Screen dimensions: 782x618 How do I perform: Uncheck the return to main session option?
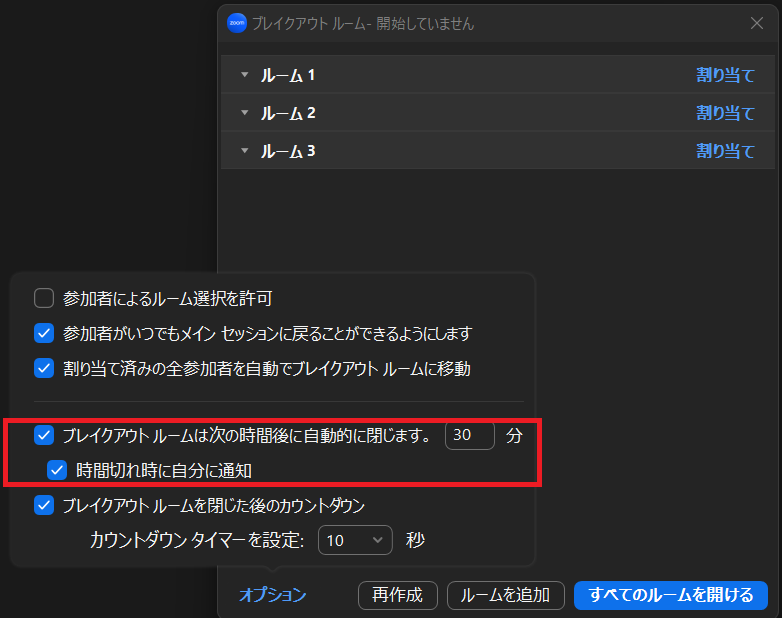(44, 333)
